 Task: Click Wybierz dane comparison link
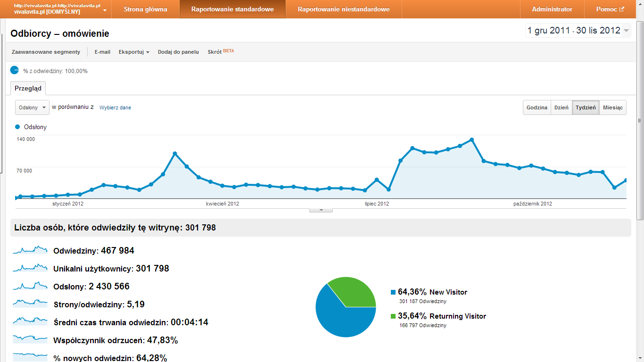116,108
